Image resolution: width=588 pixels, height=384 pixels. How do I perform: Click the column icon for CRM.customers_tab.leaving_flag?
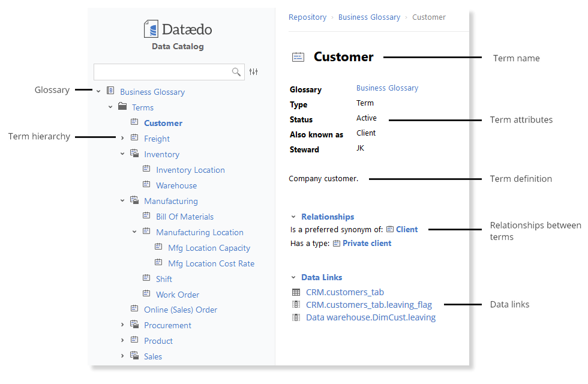[x=296, y=305]
